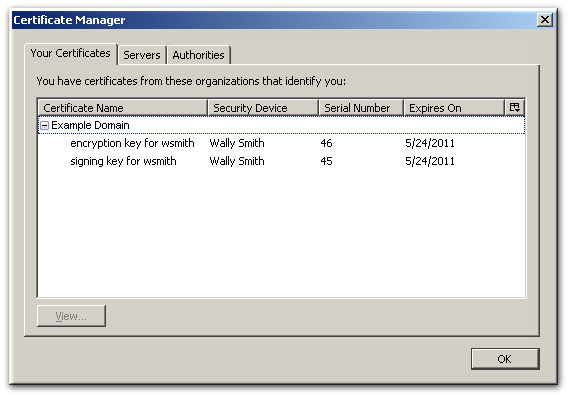Image resolution: width=569 pixels, height=397 pixels.
Task: Sort by Serial Number column header
Action: tap(361, 108)
